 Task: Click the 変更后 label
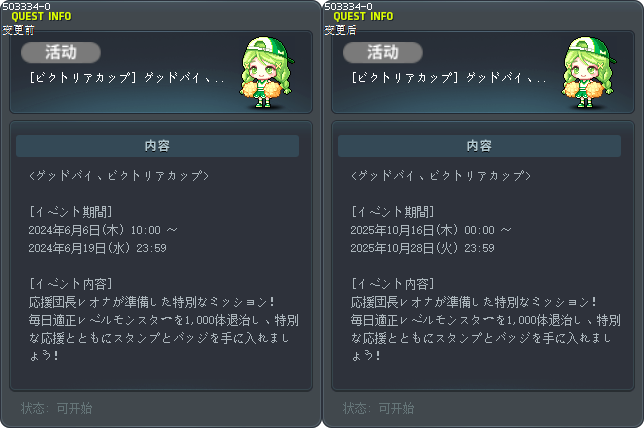[340, 30]
